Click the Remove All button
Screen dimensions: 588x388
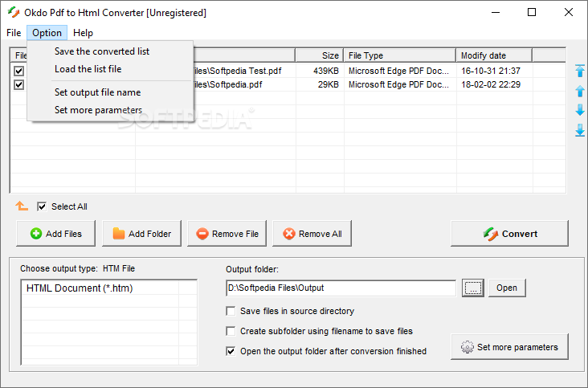(x=312, y=234)
